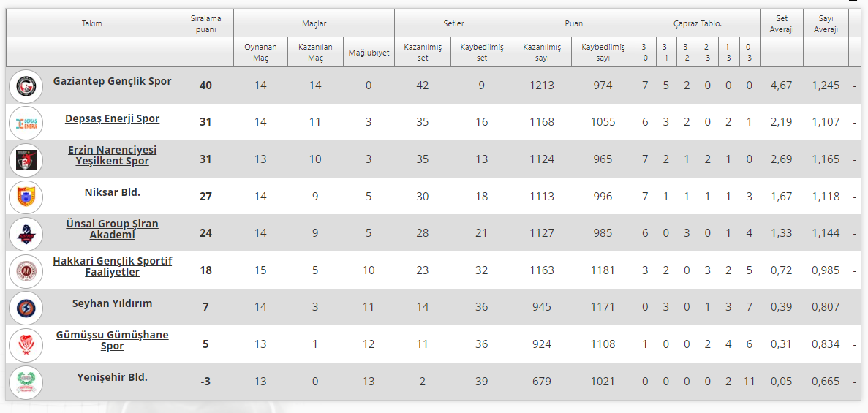Click the Depsaş Enerji Spor logo
Screen dimensions: 868x413
[x=26, y=123]
